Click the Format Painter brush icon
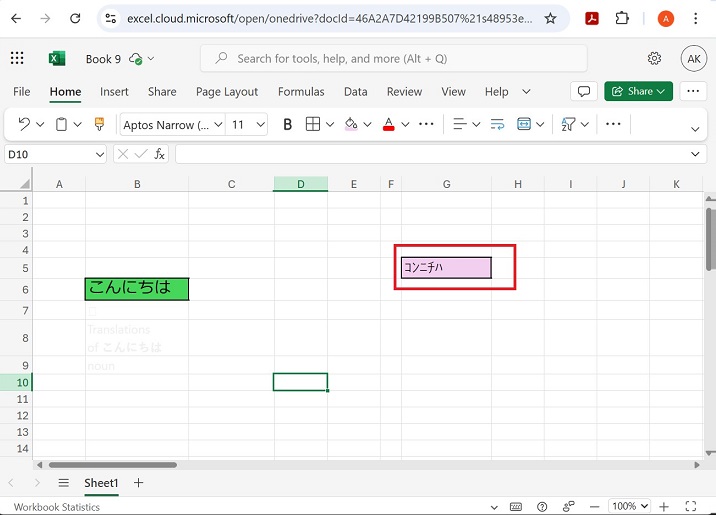The image size is (716, 515). [x=98, y=124]
